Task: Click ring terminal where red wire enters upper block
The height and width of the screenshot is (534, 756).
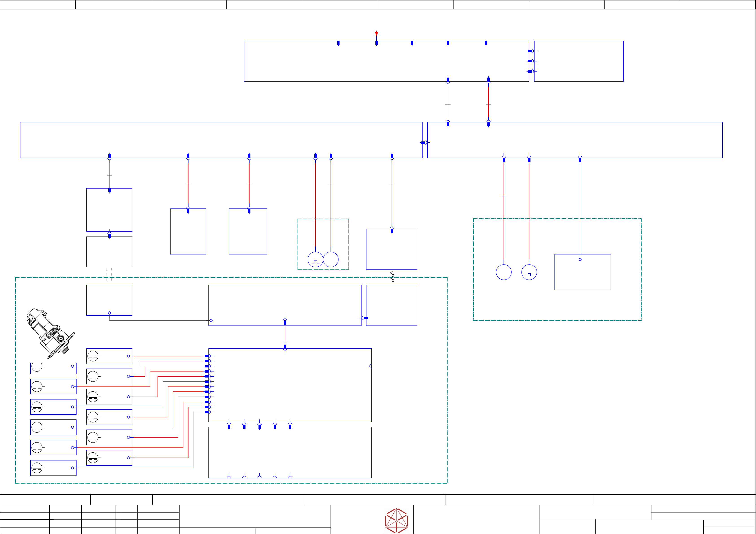Action: point(211,320)
